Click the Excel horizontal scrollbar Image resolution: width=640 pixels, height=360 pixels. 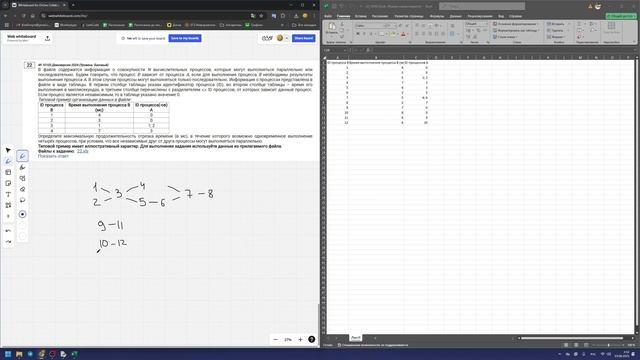pos(572,338)
